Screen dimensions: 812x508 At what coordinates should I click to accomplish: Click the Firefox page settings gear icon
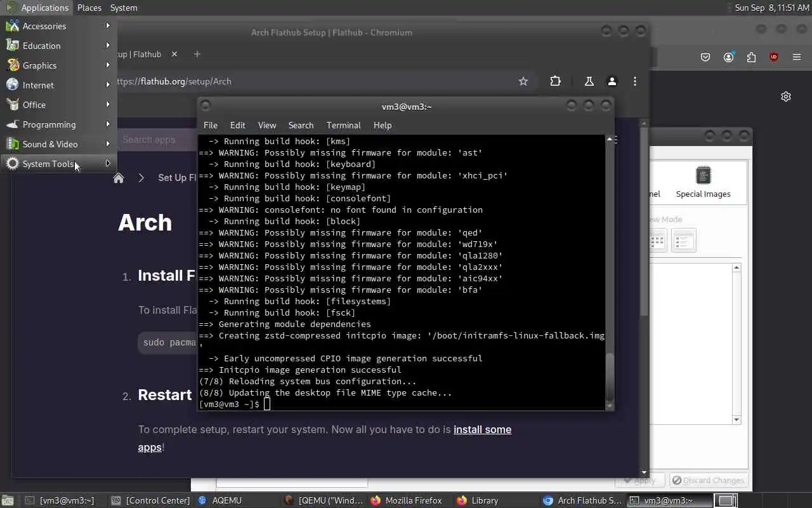[786, 97]
